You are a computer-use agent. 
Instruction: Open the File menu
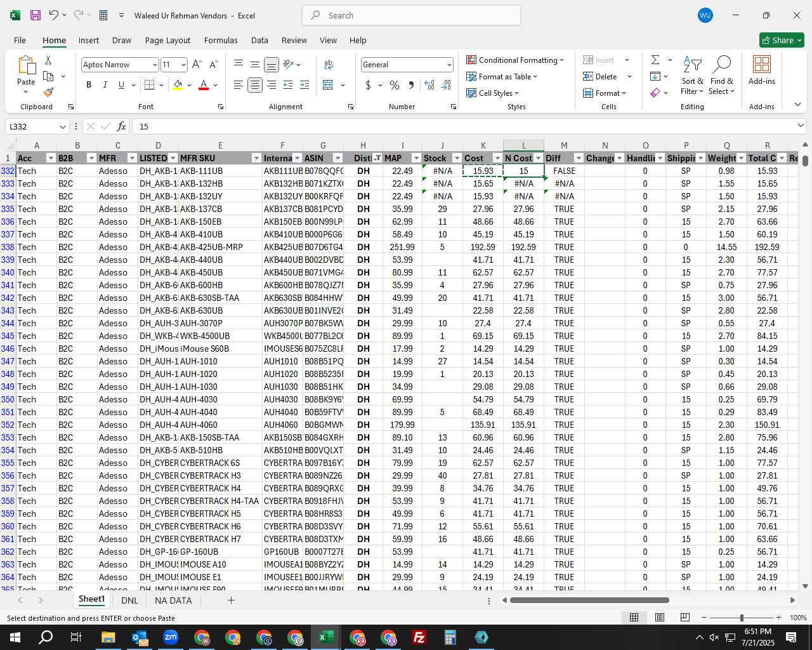point(20,40)
